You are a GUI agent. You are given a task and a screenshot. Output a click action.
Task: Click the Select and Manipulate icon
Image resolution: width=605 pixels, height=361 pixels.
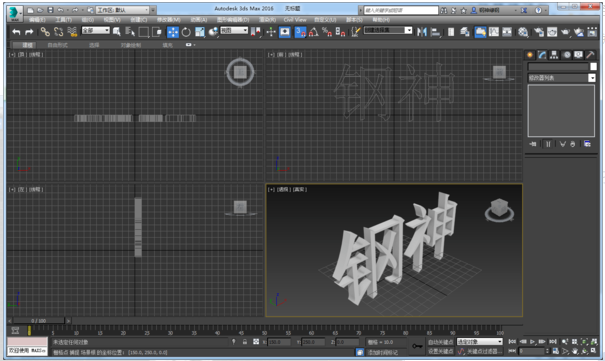point(271,32)
